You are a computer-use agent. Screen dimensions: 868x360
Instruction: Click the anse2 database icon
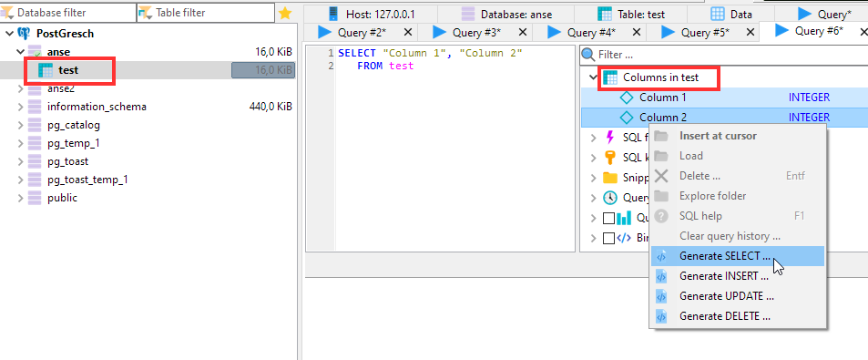pos(35,88)
